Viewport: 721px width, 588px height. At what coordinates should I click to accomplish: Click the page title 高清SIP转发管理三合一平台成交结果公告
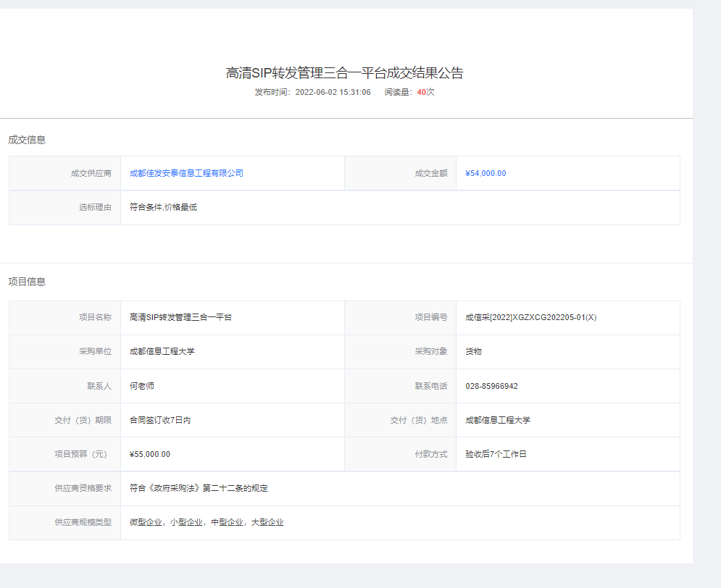click(x=344, y=72)
